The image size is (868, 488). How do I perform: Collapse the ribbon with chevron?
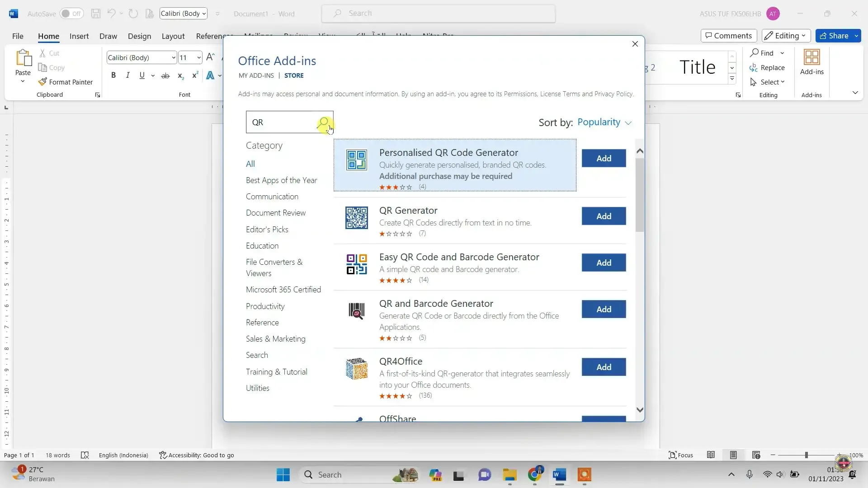(855, 93)
